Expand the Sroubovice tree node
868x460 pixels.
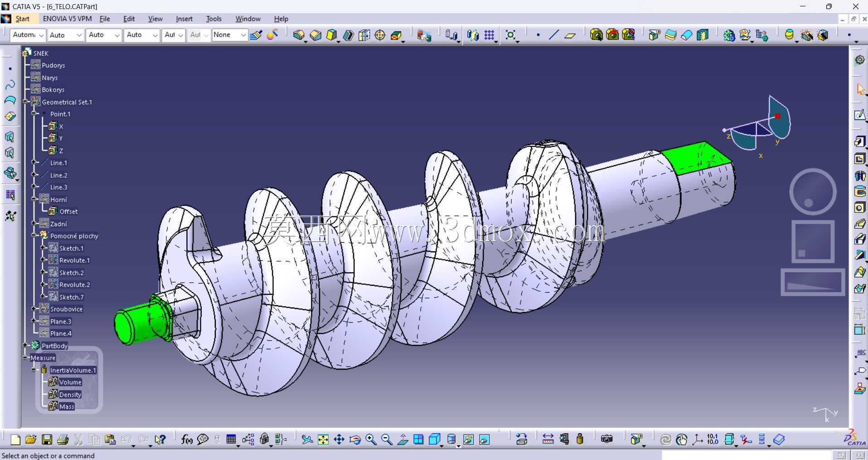(34, 308)
